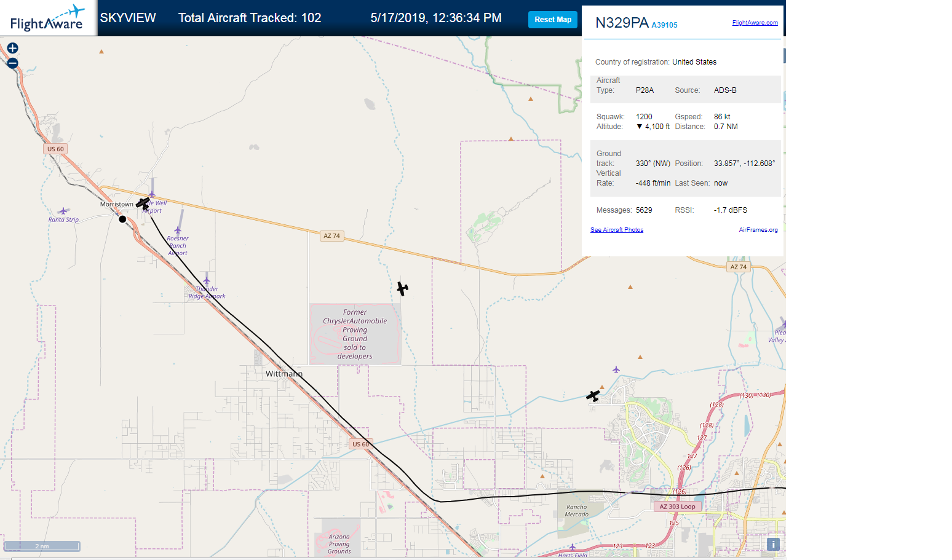Screen dimensions: 952x560
Task: Click the Messages value 5629
Action: [x=644, y=210]
